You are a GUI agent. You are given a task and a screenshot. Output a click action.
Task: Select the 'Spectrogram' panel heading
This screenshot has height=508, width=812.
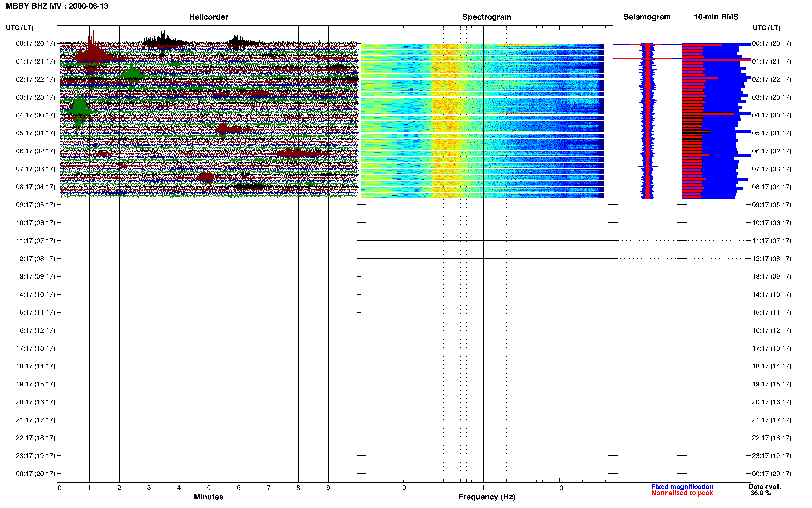[486, 17]
